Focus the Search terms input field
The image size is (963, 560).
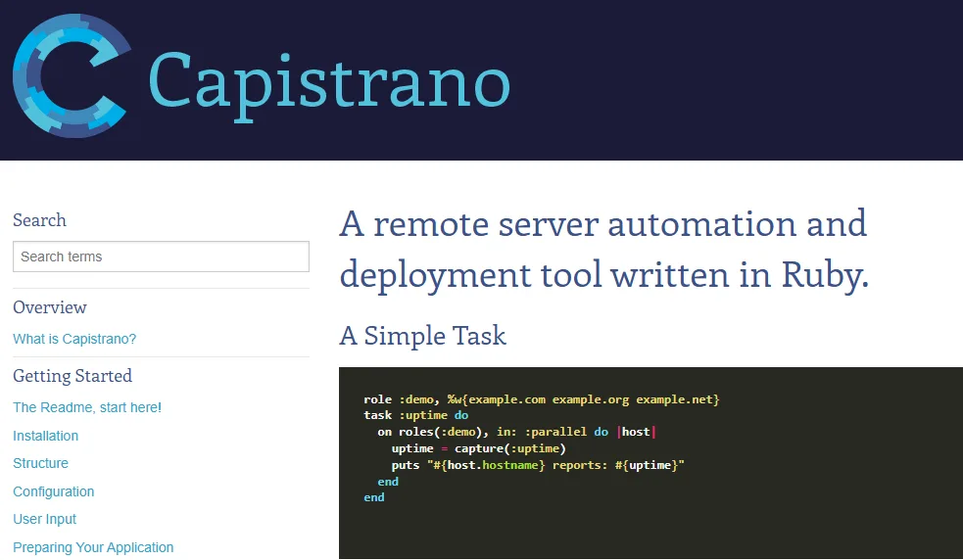(x=161, y=257)
